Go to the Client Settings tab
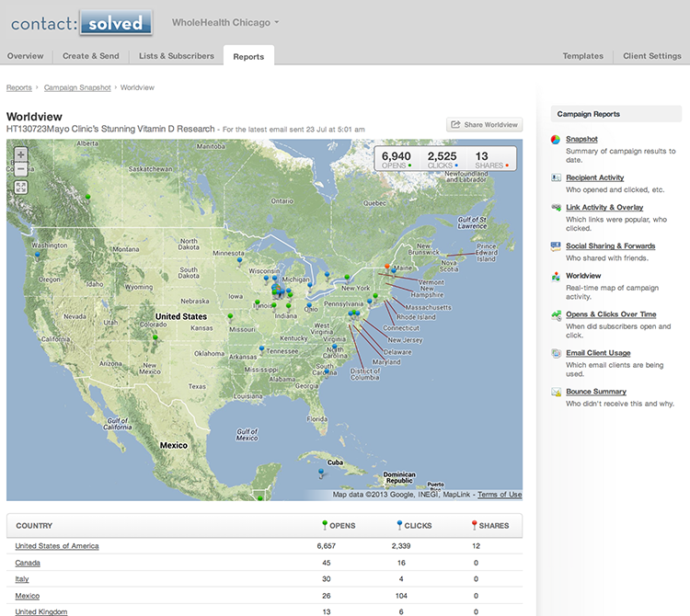690x616 pixels. point(651,56)
